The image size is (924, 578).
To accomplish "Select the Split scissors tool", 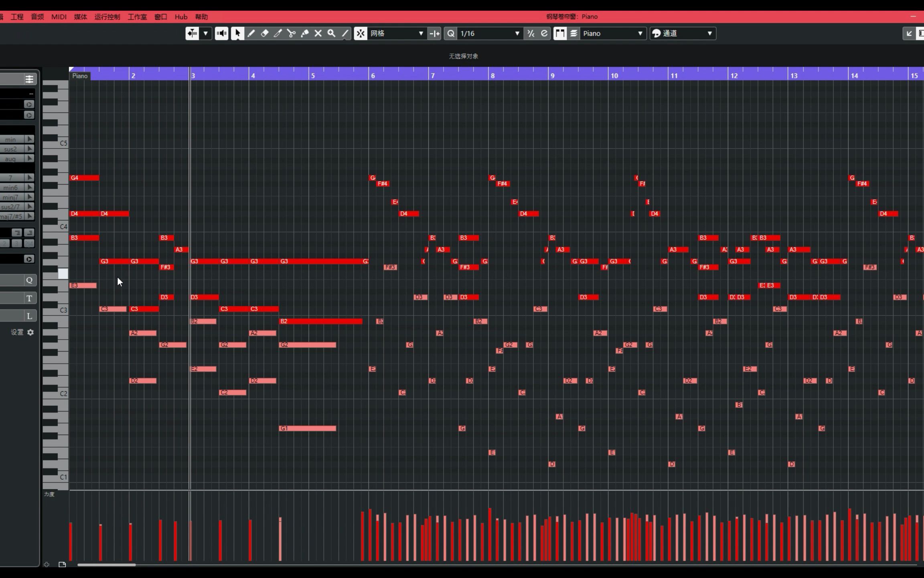I will (x=291, y=33).
